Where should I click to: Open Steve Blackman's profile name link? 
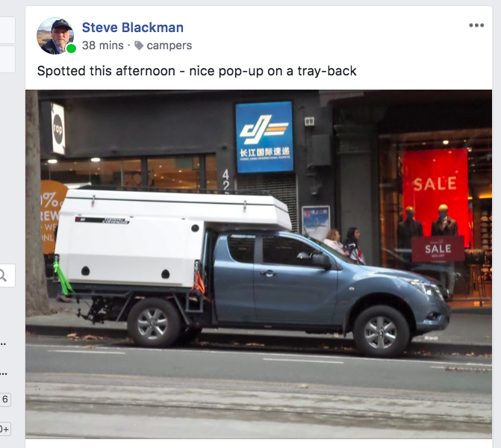point(133,28)
